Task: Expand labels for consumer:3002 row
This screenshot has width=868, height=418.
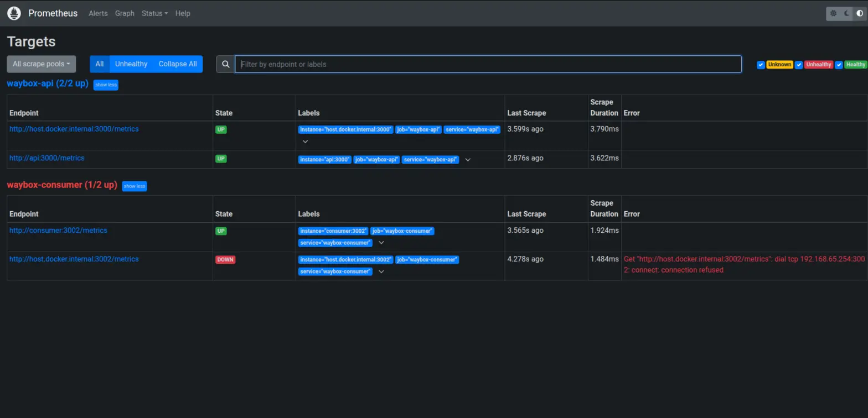Action: tap(381, 243)
